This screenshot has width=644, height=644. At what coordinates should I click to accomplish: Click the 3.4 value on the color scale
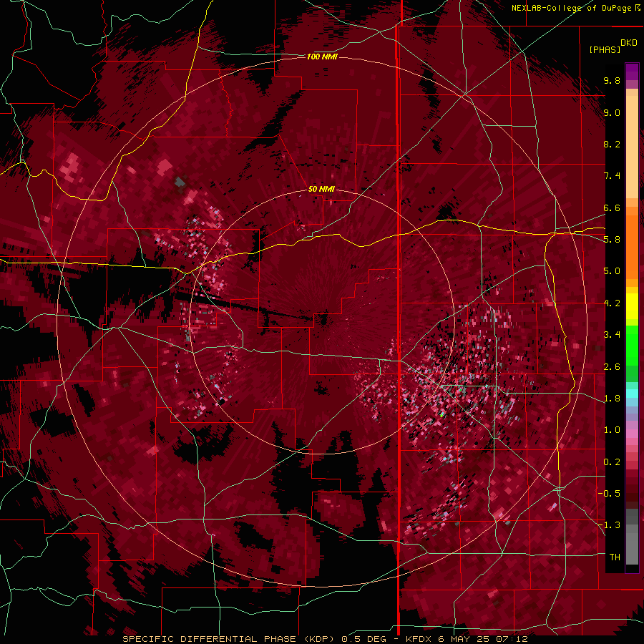[612, 335]
